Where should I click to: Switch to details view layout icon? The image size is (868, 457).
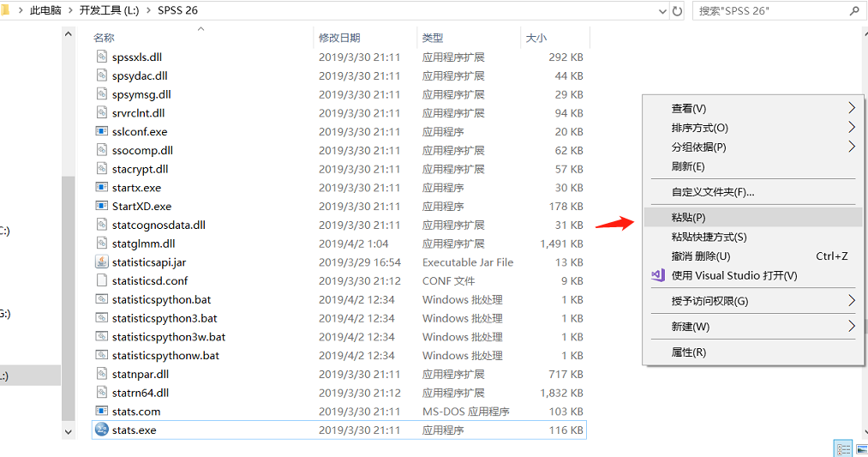(843, 448)
